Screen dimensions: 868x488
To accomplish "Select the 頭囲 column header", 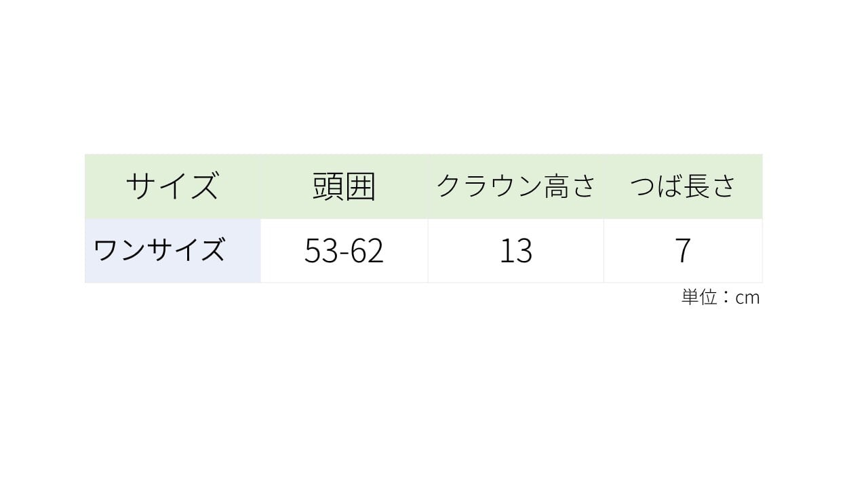I will tap(344, 186).
